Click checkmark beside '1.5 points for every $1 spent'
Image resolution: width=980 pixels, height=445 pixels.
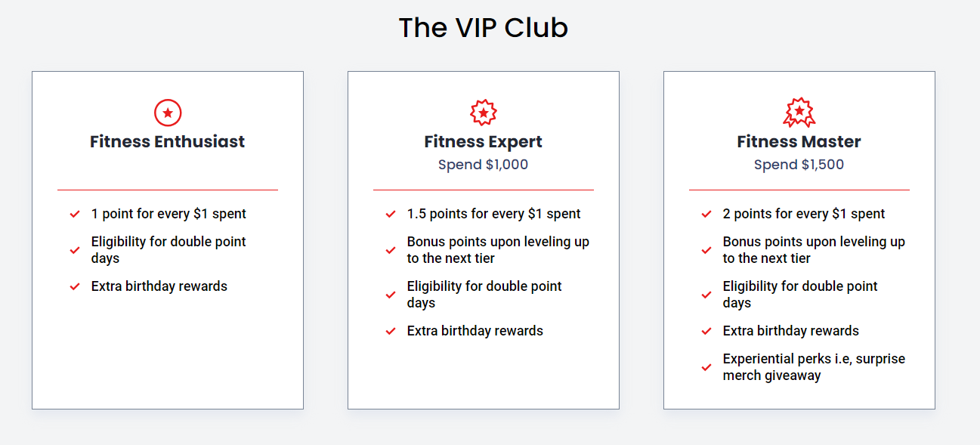pyautogui.click(x=391, y=215)
